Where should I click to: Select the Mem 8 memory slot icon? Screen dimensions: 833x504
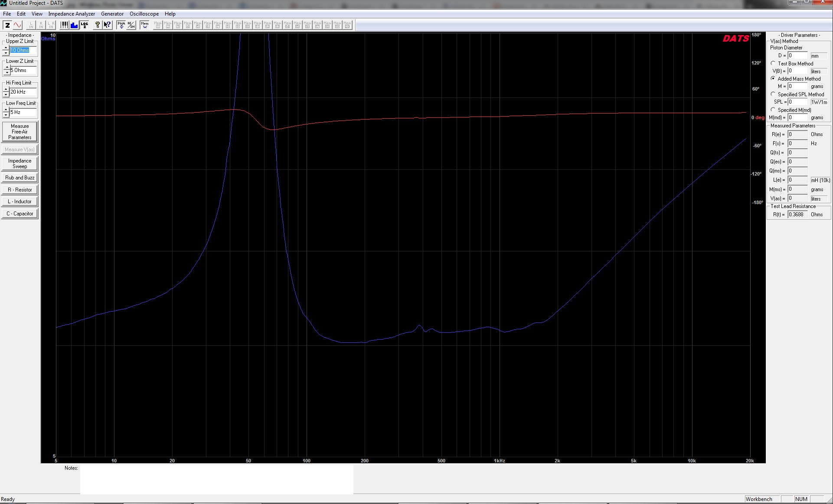coord(228,25)
